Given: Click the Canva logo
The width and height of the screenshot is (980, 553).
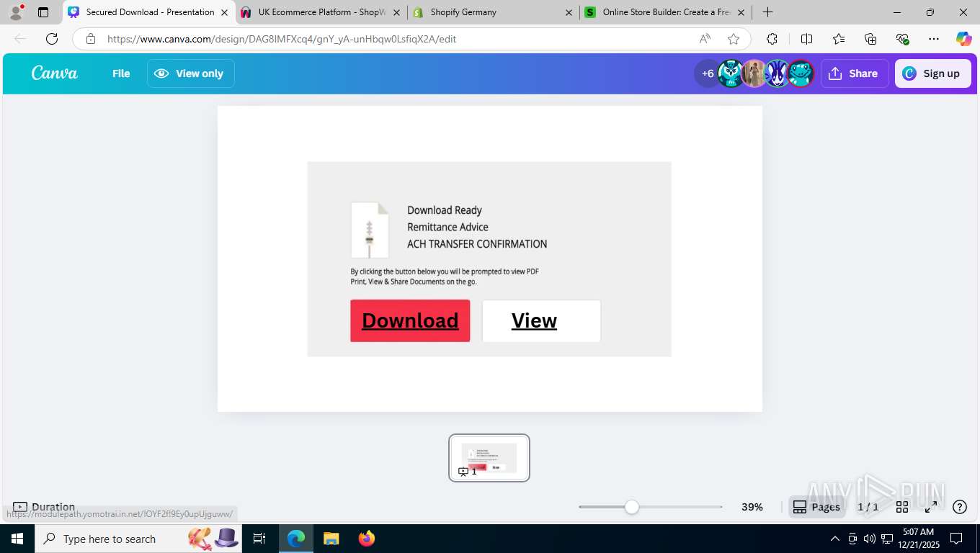Looking at the screenshot, I should [x=55, y=73].
